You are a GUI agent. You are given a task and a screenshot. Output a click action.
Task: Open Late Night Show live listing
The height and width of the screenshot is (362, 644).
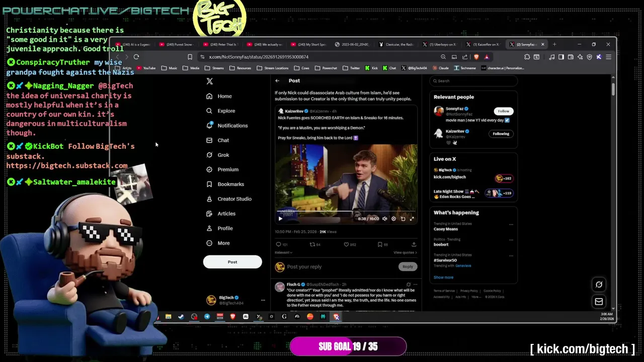pyautogui.click(x=473, y=194)
